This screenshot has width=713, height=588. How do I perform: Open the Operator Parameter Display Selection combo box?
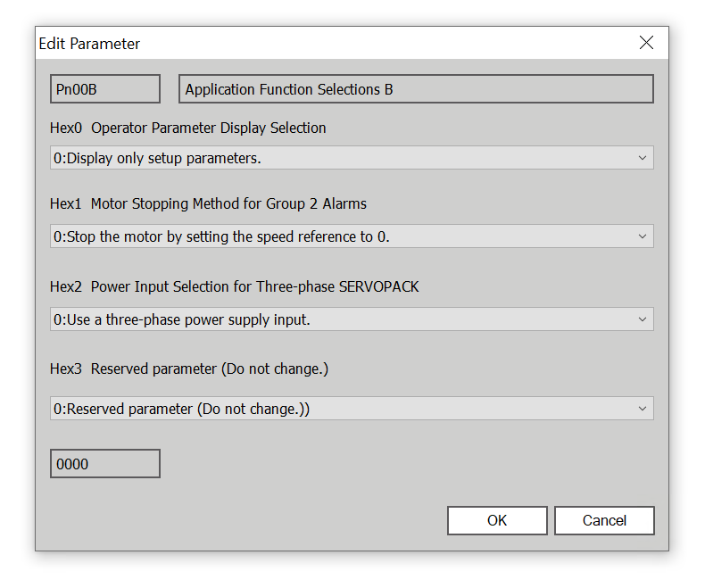pyautogui.click(x=339, y=158)
